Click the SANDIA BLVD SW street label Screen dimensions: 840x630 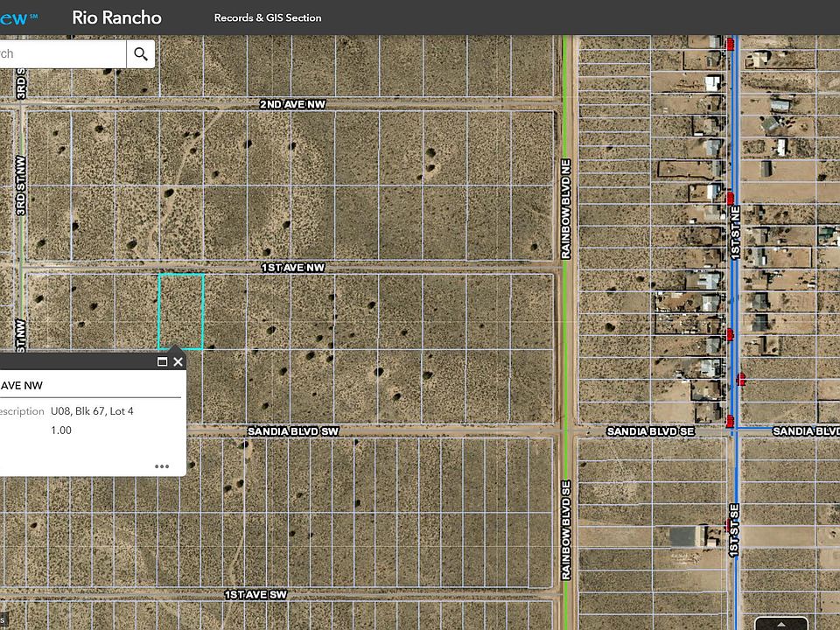click(x=292, y=431)
